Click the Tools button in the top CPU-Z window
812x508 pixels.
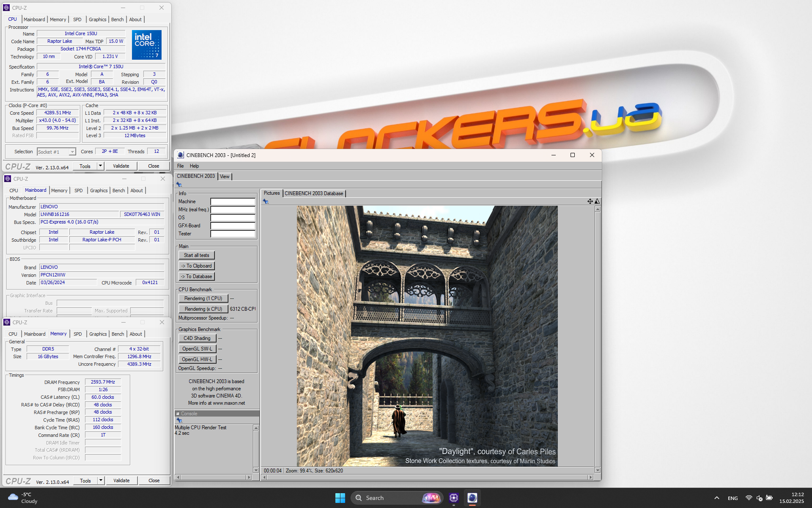[x=85, y=166]
